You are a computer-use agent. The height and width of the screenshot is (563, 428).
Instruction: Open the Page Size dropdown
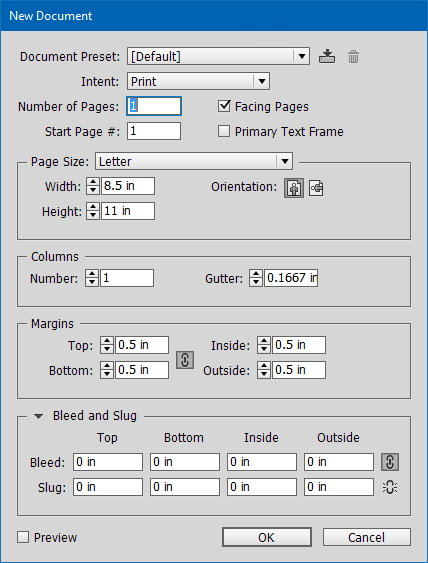194,161
